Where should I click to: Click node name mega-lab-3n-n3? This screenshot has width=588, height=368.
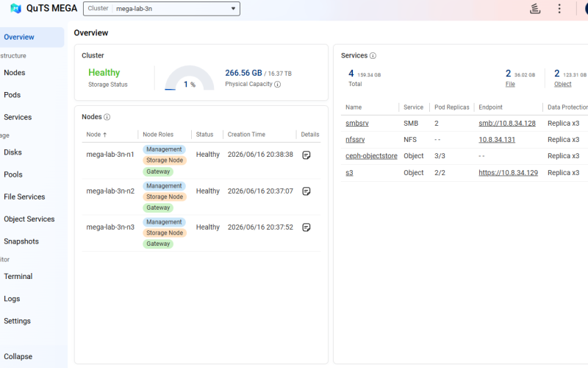coord(110,227)
